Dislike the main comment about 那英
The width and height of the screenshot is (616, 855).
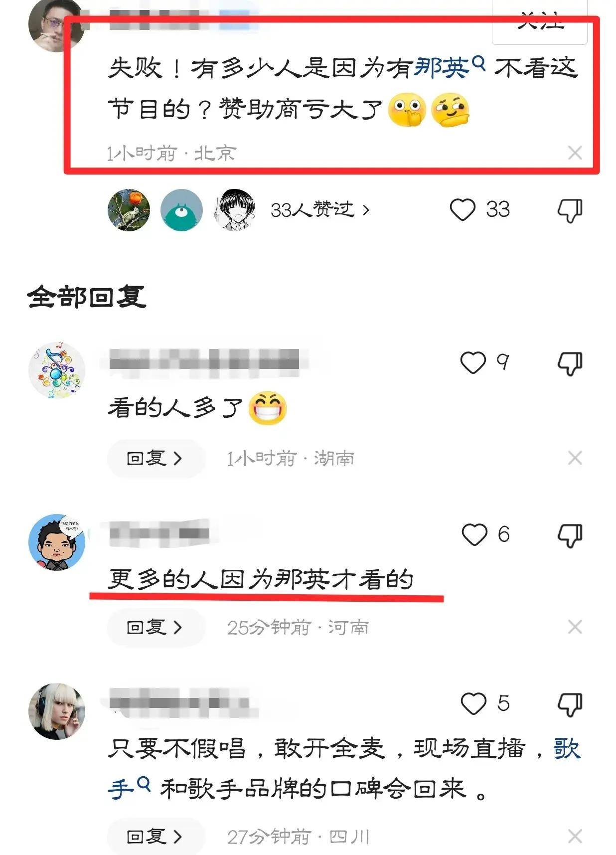pyautogui.click(x=570, y=210)
